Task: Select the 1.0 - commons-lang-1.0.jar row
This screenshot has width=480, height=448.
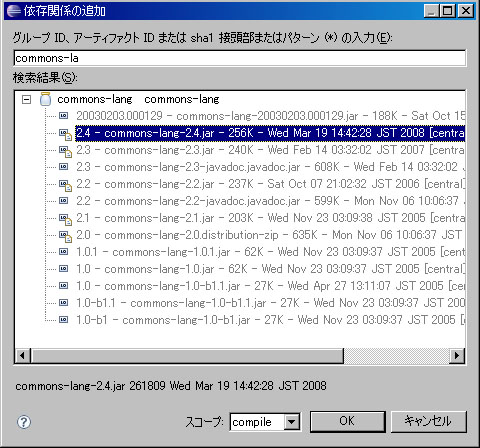Action: (270, 269)
